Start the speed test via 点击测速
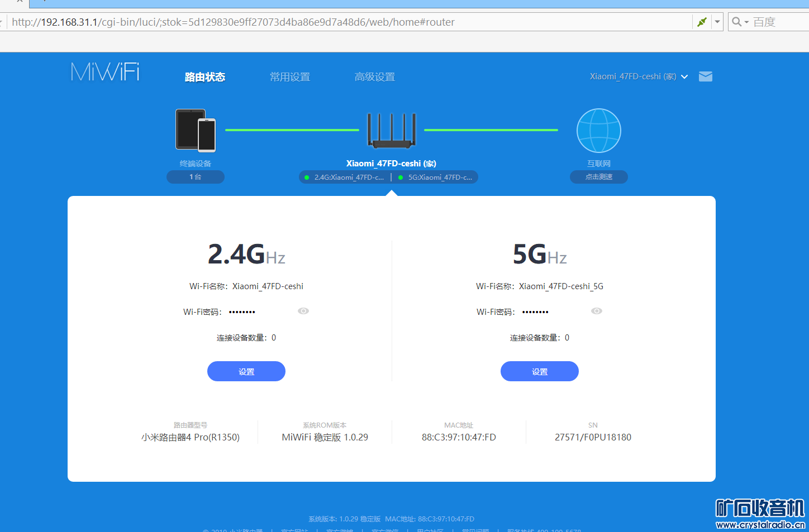Viewport: 809px width, 532px height. coord(599,177)
